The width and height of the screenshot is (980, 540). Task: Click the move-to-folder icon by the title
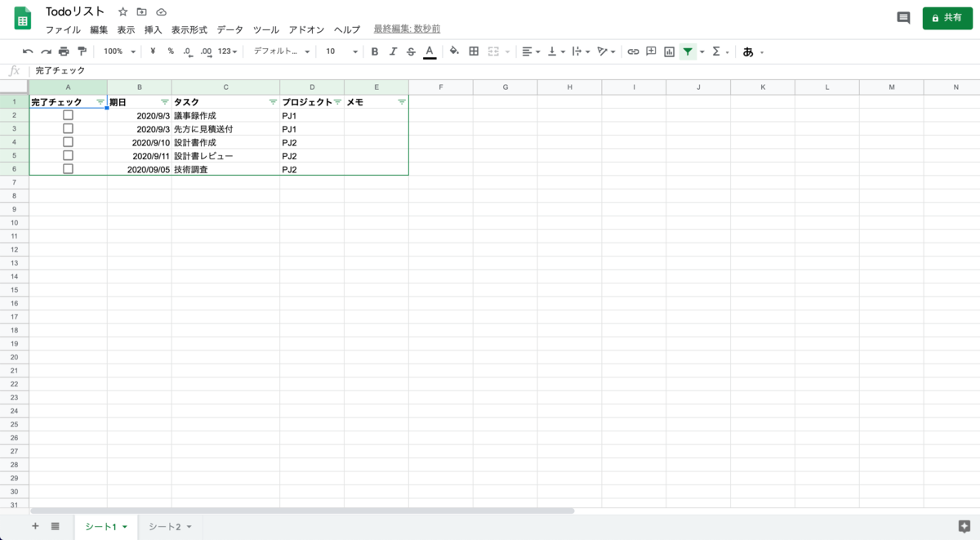[x=142, y=12]
